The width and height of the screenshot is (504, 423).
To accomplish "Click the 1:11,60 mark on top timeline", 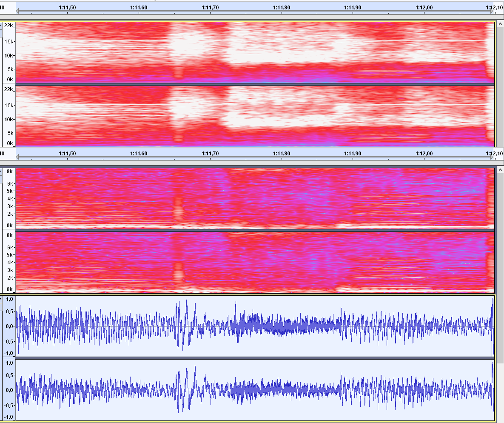I will (x=138, y=8).
